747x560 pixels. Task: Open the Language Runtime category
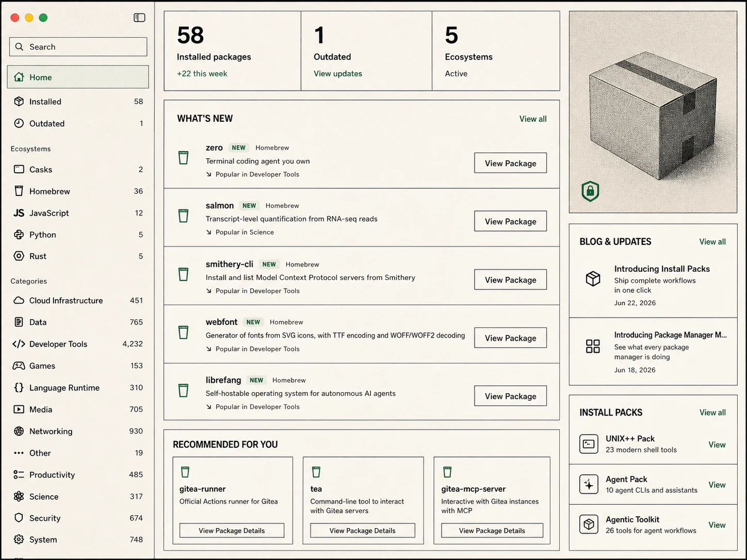[78, 388]
